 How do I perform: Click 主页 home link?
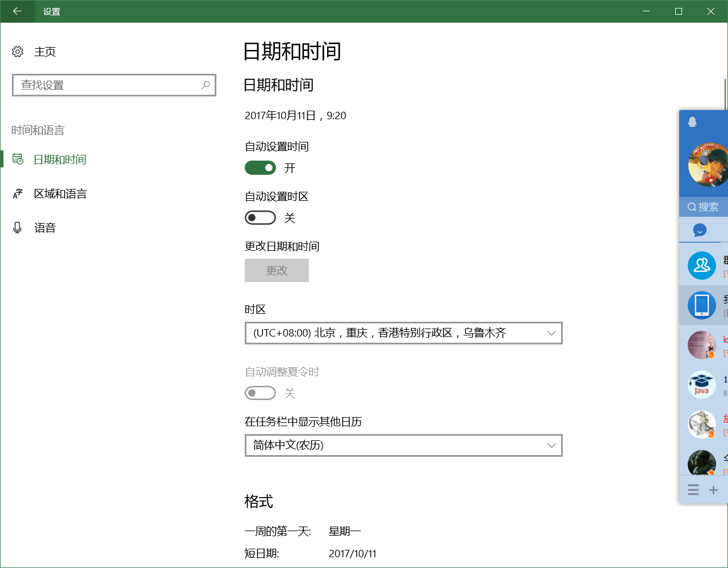coord(45,52)
